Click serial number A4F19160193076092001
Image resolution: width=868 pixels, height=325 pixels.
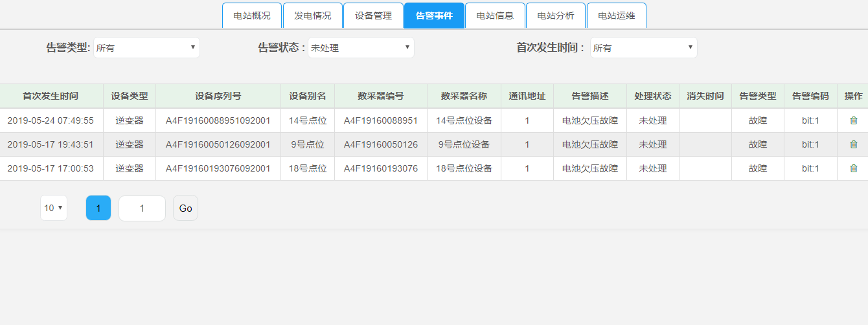[218, 168]
